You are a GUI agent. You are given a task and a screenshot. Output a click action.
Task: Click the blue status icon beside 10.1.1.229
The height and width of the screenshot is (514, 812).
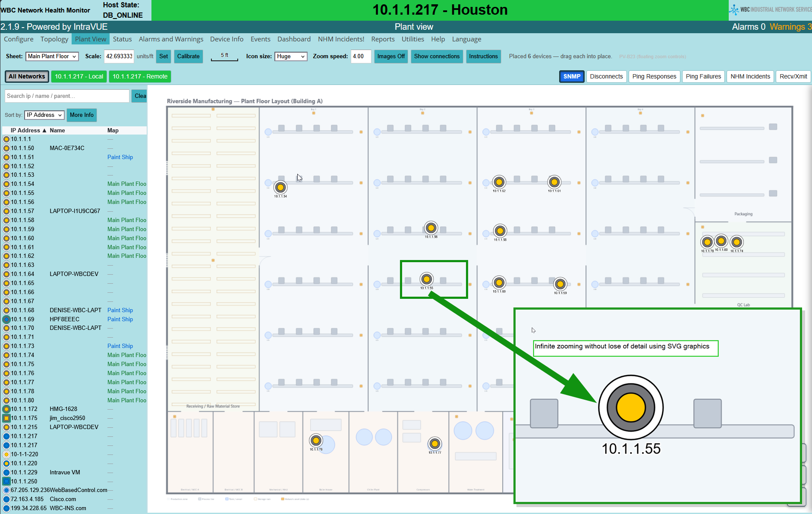pyautogui.click(x=6, y=473)
